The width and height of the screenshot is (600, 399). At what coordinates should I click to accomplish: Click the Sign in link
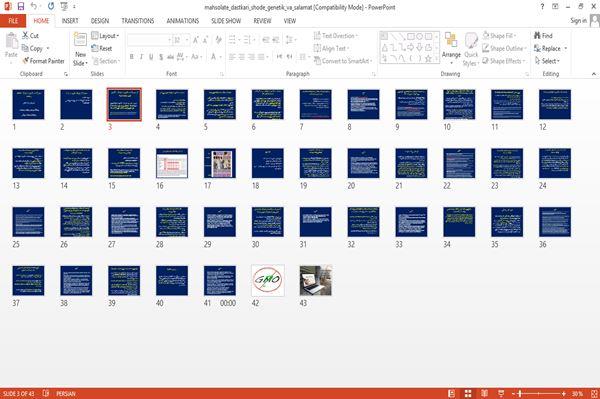pos(578,21)
